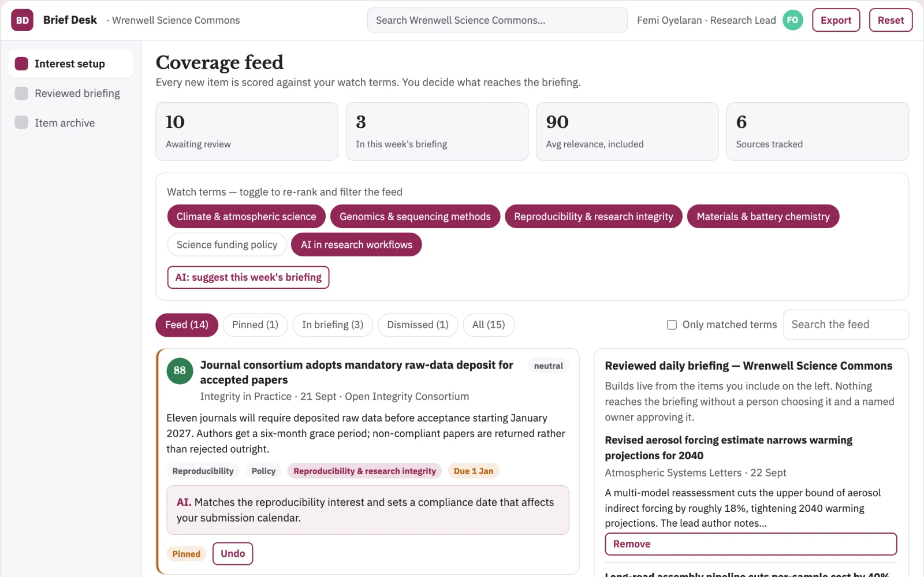Toggle Climate & atmospheric science watch term
924x577 pixels.
coord(246,217)
